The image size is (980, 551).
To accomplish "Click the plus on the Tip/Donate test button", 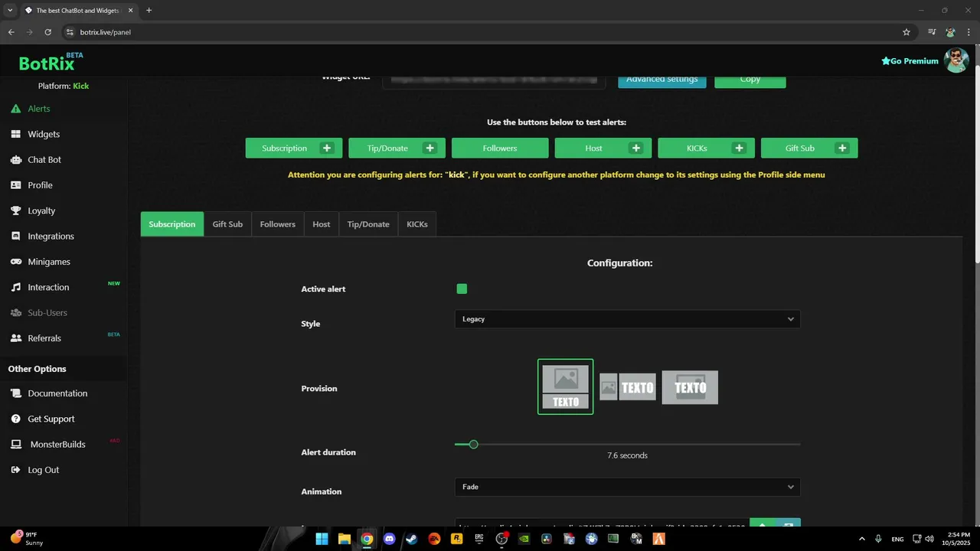I will click(430, 148).
